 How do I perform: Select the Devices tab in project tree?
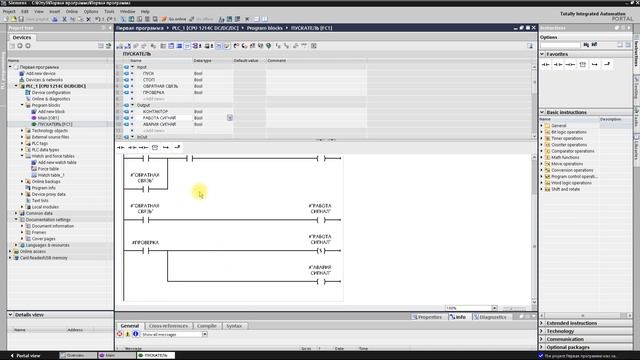[22, 37]
